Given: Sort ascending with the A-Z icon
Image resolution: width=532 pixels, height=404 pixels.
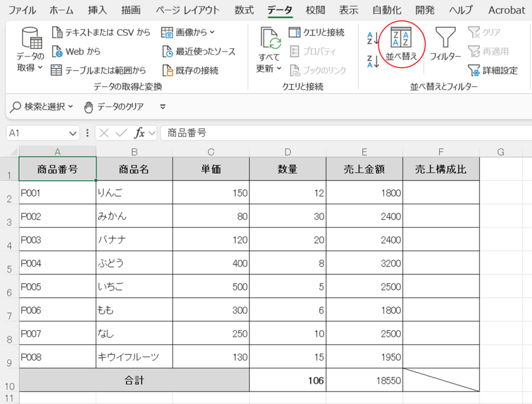Looking at the screenshot, I should (373, 37).
